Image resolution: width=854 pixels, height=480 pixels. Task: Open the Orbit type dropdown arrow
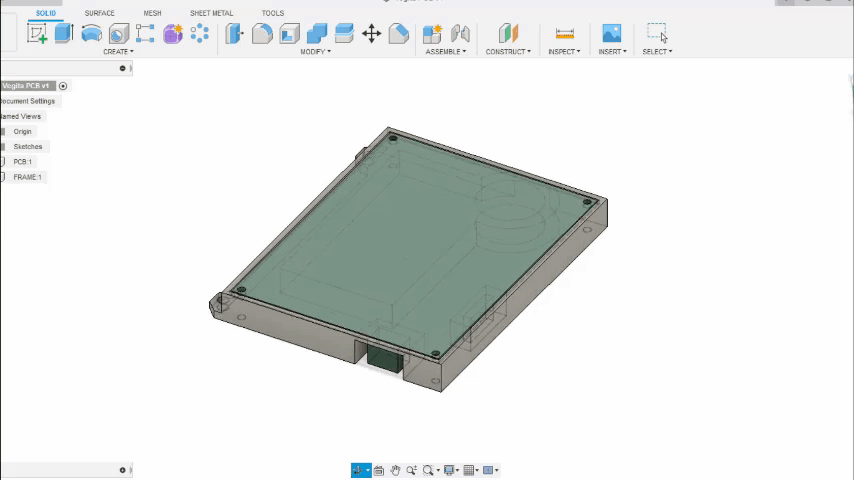[x=368, y=470]
